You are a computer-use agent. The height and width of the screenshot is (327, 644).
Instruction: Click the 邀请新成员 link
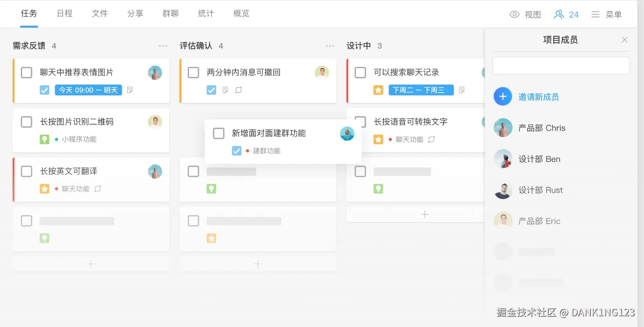point(539,97)
